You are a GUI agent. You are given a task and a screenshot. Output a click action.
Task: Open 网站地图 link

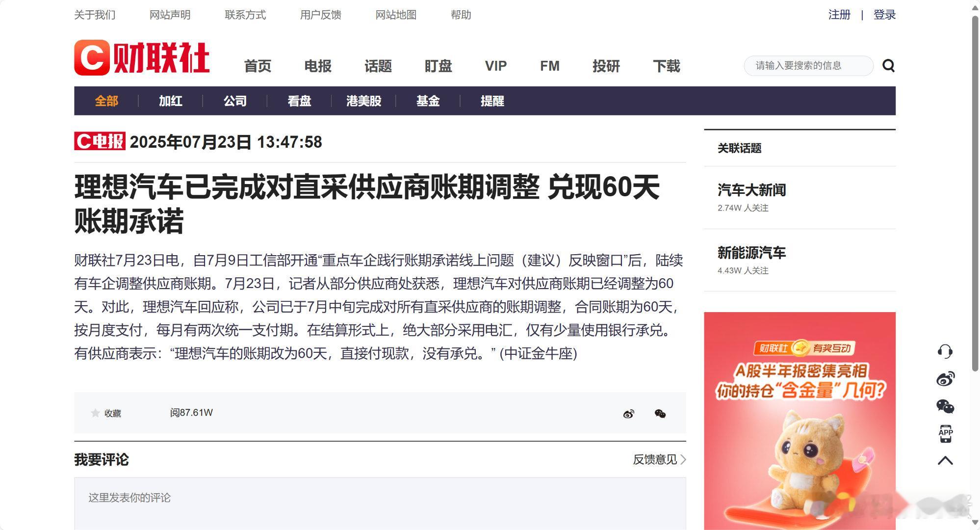396,15
